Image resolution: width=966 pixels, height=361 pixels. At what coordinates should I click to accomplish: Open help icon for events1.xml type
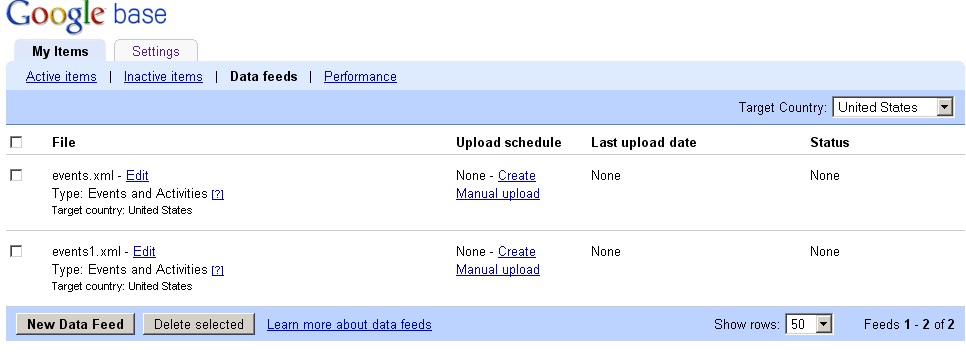(217, 270)
